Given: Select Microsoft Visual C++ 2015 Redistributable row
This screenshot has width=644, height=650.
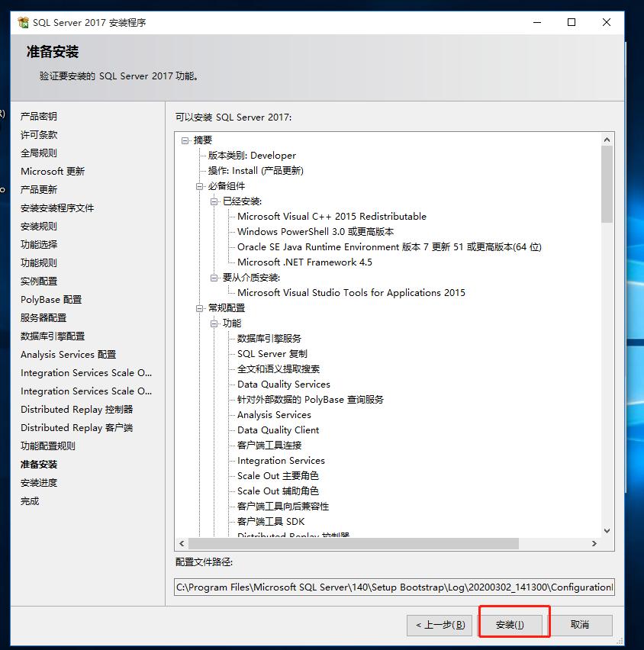Looking at the screenshot, I should (x=332, y=217).
